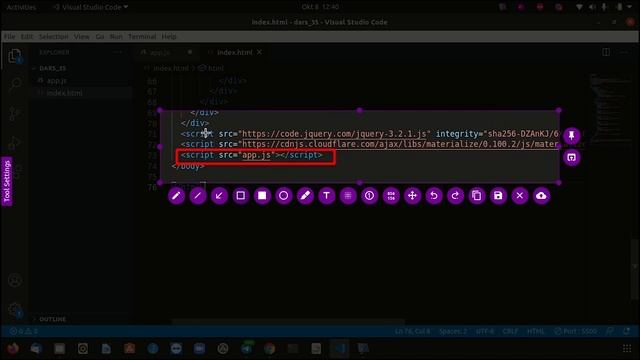The width and height of the screenshot is (640, 360).
Task: Open the Go menu
Action: click(100, 37)
